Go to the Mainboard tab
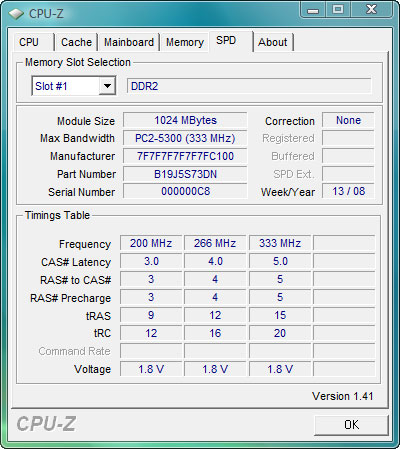Screen dimensions: 400x449 point(129,42)
